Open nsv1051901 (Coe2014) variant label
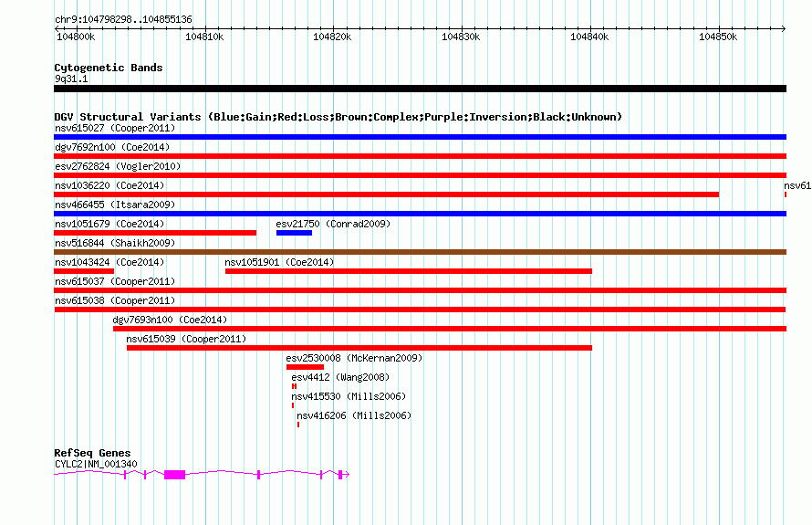812x525 pixels. 279,262
